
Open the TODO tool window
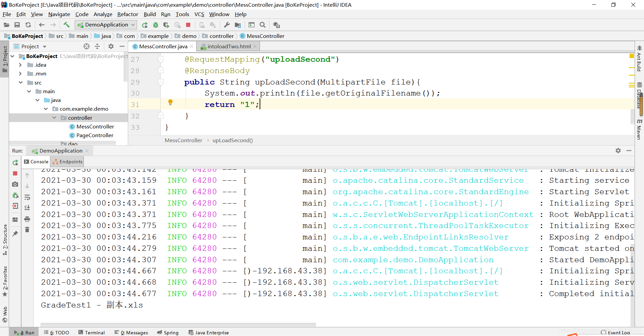(x=56, y=332)
